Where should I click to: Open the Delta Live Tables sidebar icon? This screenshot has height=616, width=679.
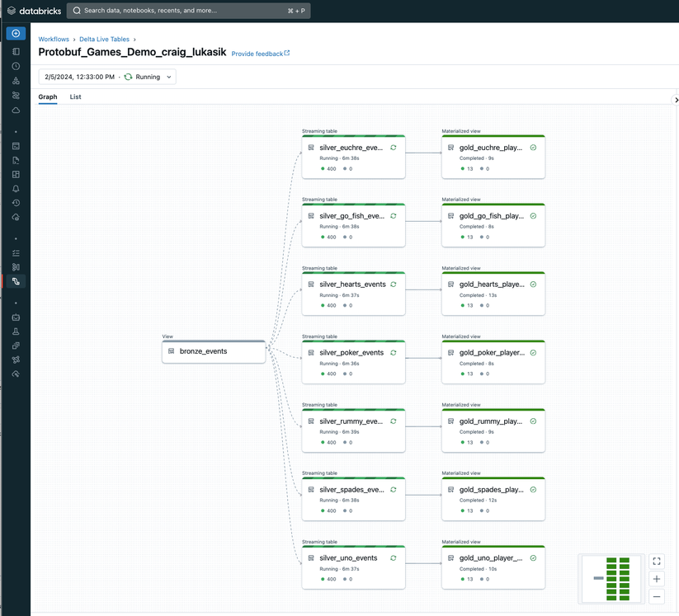click(16, 281)
